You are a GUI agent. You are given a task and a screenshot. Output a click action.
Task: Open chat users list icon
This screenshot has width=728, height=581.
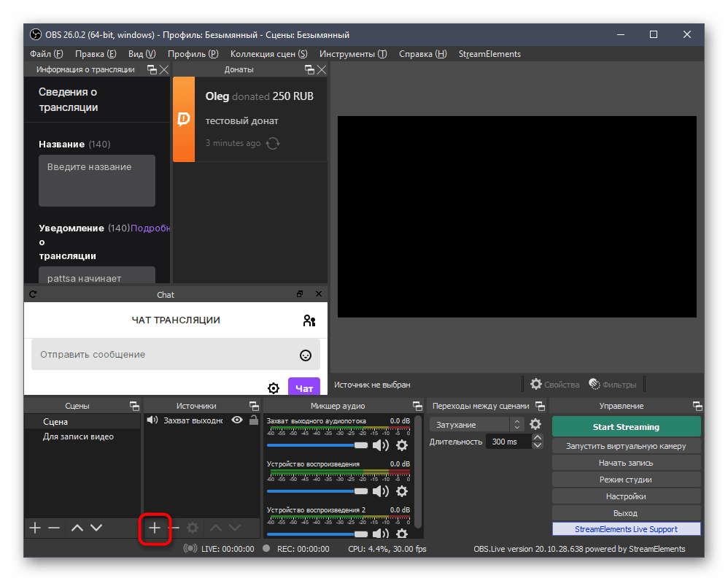coord(309,320)
